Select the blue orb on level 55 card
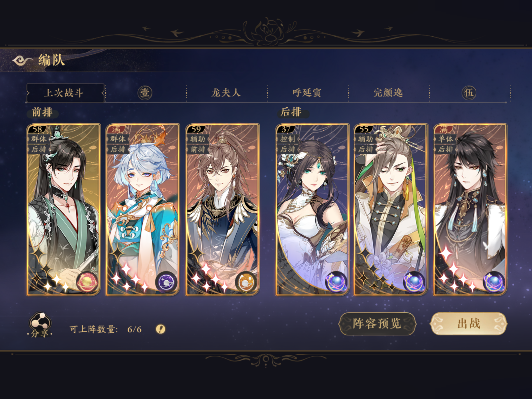The width and height of the screenshot is (532, 399). pos(414,282)
